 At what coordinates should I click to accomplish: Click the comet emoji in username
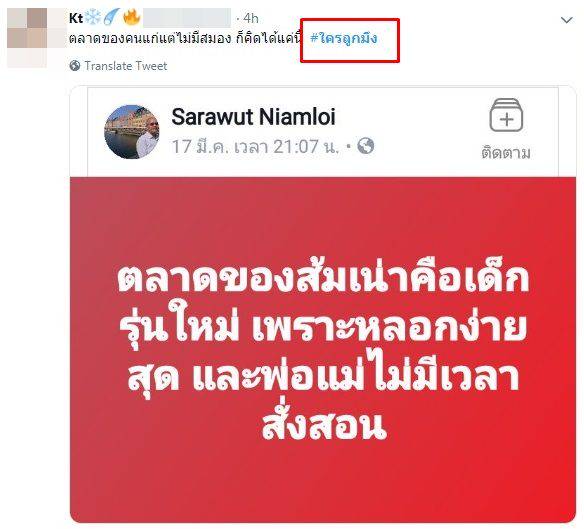tap(111, 18)
